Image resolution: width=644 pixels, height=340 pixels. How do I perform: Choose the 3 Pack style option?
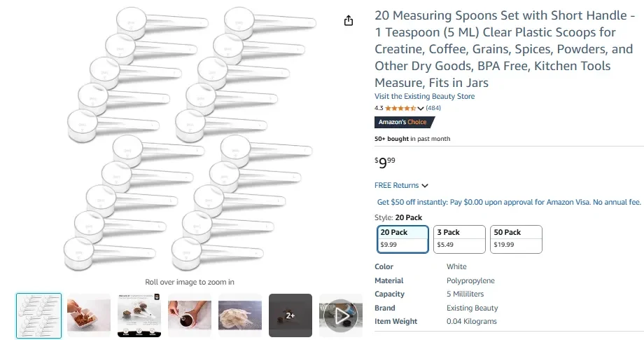[x=458, y=238]
